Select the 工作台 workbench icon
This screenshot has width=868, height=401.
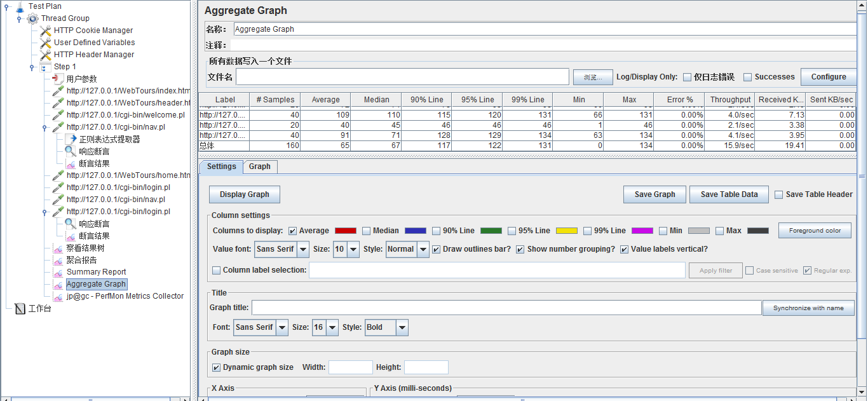20,309
